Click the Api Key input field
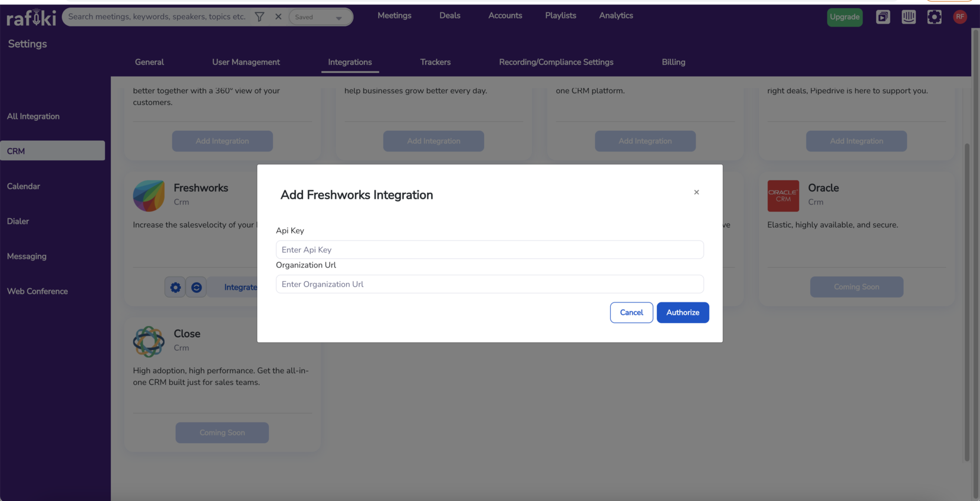 (x=489, y=250)
